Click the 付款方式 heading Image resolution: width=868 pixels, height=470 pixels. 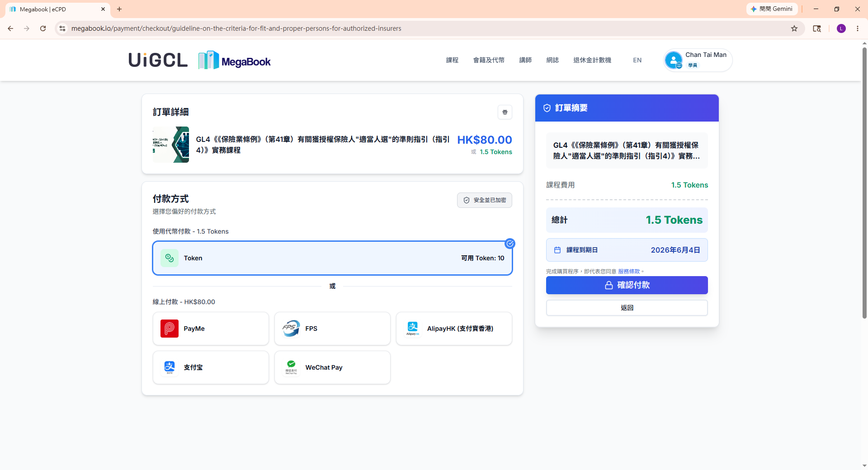[170, 198]
